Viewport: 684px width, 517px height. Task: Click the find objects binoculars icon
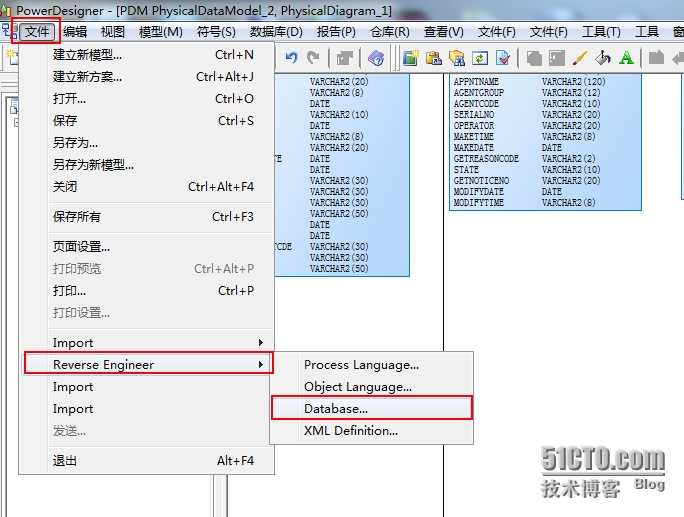pyautogui.click(x=457, y=58)
